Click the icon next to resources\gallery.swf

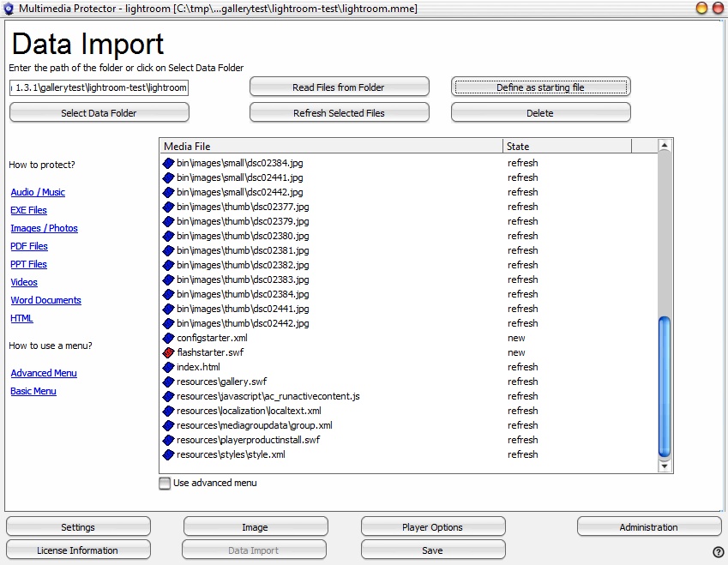tap(169, 382)
